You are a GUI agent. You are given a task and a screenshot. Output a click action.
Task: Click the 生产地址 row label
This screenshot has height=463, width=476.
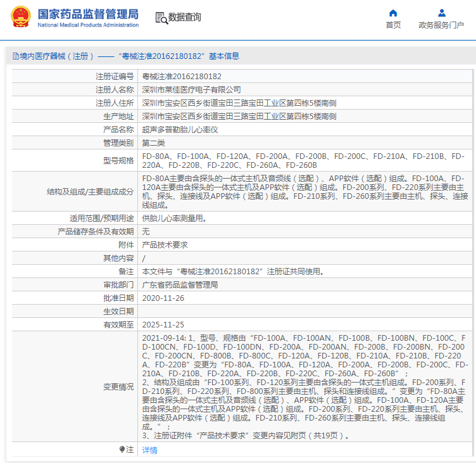[118, 117]
